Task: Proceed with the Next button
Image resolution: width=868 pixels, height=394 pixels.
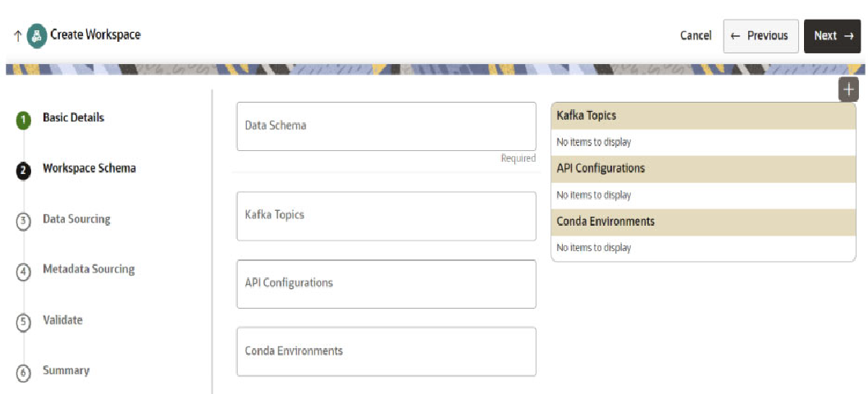Action: point(832,36)
